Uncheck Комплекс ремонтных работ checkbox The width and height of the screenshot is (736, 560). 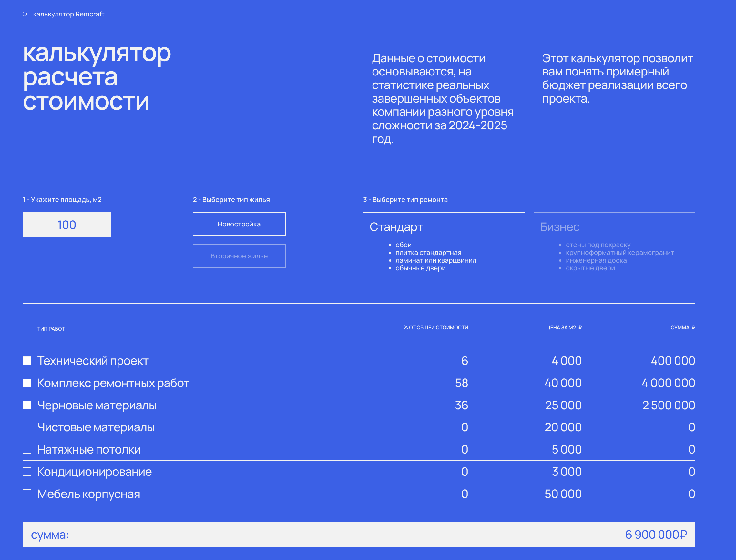point(27,383)
